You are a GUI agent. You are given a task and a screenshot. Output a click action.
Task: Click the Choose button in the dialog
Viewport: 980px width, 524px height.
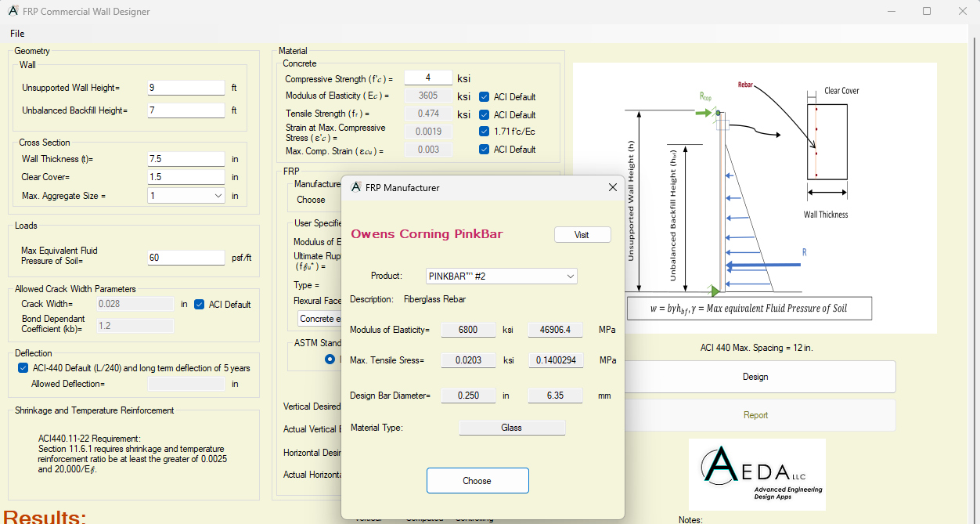coord(477,481)
